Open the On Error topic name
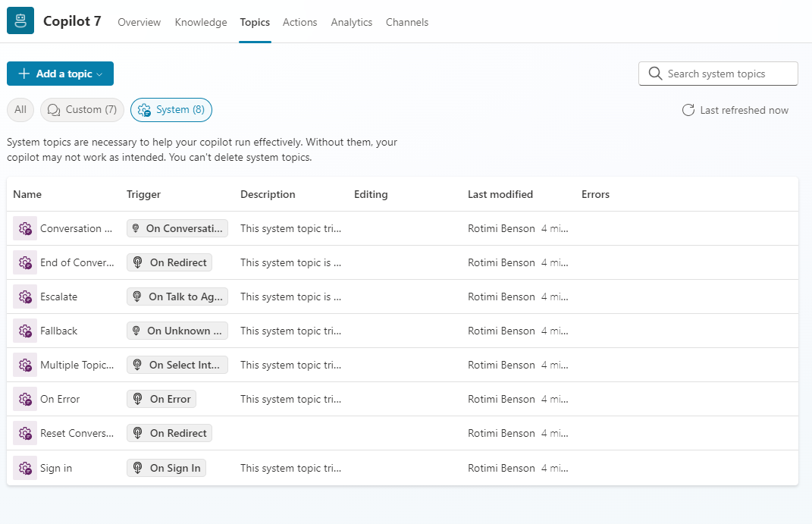Image resolution: width=812 pixels, height=524 pixels. 60,399
